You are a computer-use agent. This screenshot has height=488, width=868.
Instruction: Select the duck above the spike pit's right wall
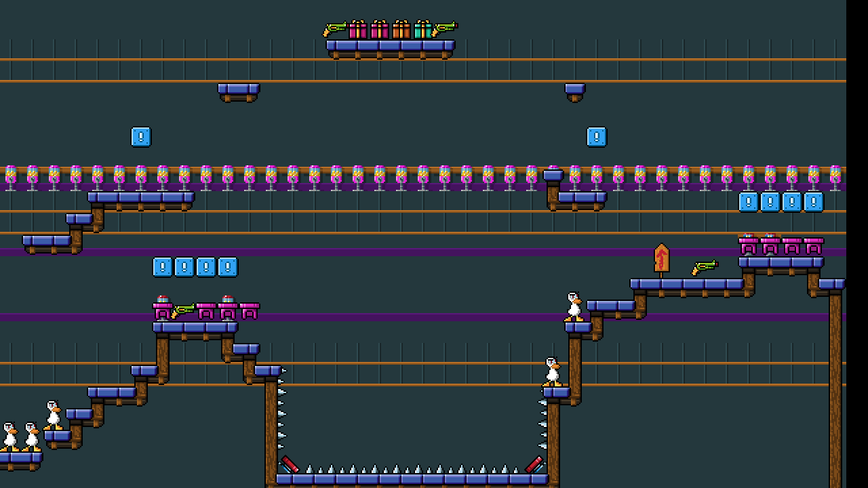coord(552,372)
